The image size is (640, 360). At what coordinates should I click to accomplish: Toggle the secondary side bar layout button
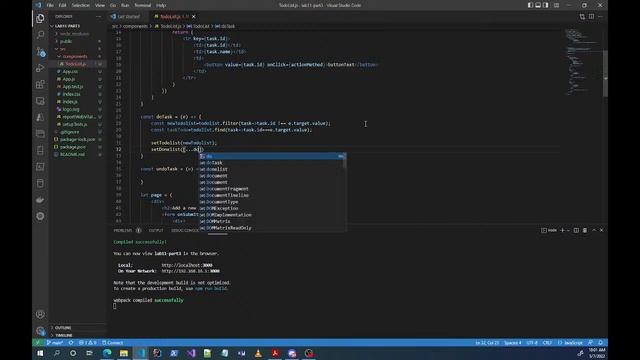pos(546,5)
